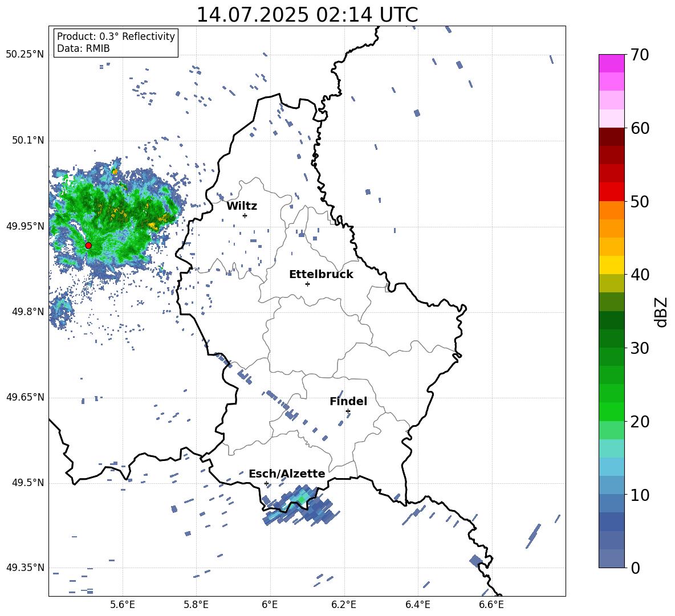Click the dark maroon colorbar segment below 60
The height and width of the screenshot is (616, 675).
pos(612,137)
